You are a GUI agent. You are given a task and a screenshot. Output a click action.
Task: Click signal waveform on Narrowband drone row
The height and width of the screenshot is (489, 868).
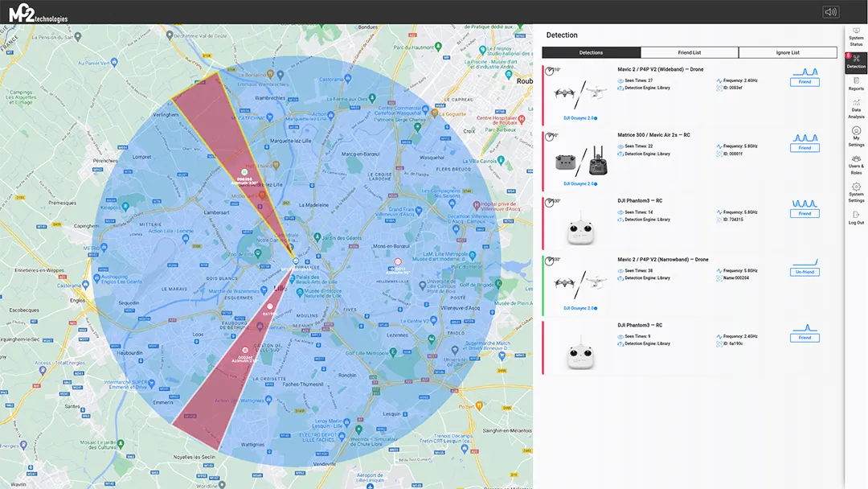(x=805, y=262)
